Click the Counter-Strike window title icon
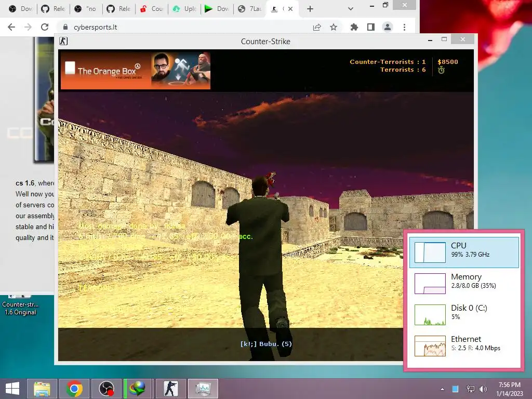The image size is (532, 399). coord(63,41)
